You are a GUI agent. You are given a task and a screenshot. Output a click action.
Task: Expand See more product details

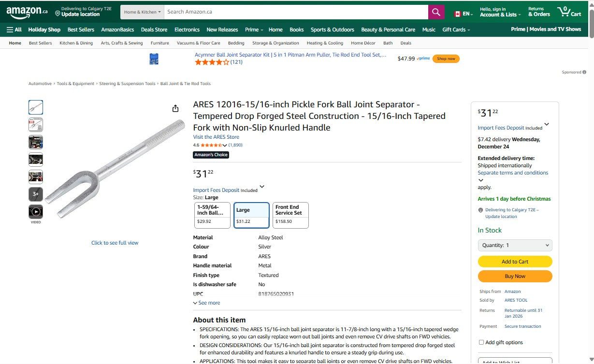206,303
